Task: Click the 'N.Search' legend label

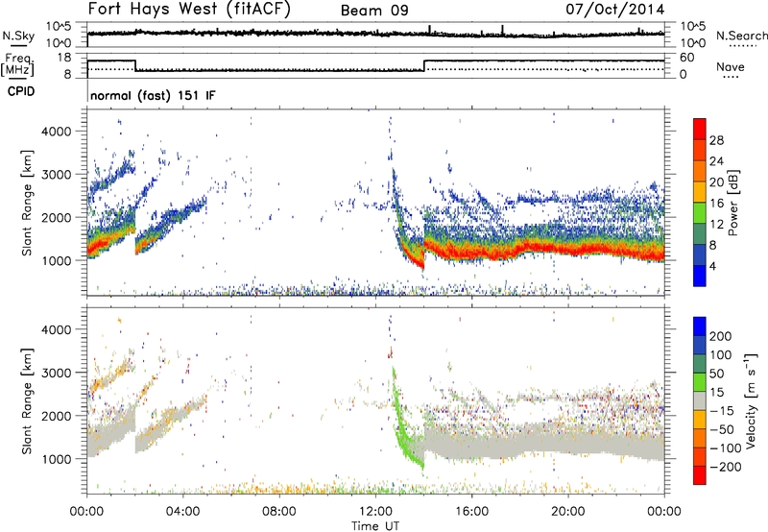Action: 741,36
